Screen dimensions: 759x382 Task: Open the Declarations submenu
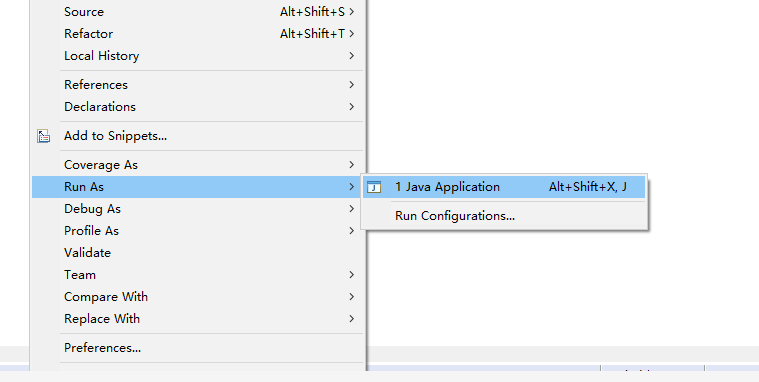click(197, 107)
